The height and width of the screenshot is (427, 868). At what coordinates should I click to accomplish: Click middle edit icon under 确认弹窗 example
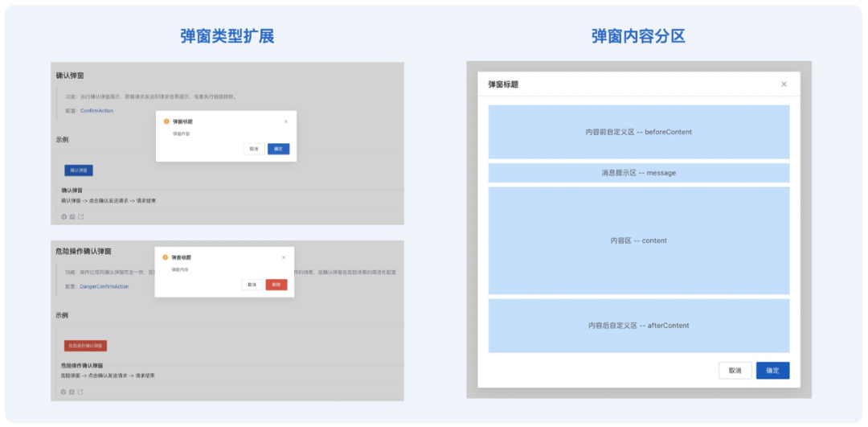pos(72,216)
